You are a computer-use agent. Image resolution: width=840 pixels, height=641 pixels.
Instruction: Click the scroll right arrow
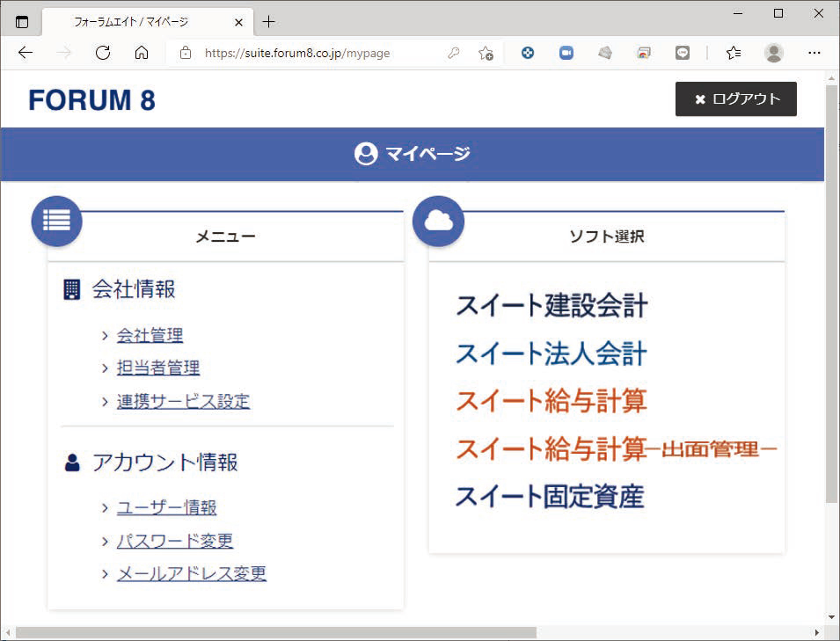pos(817,633)
